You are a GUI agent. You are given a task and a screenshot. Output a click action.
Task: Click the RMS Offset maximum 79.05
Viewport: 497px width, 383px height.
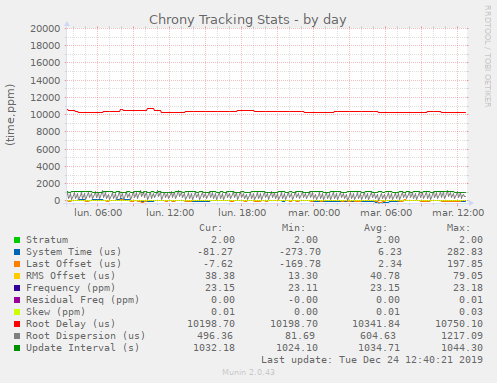pyautogui.click(x=468, y=276)
